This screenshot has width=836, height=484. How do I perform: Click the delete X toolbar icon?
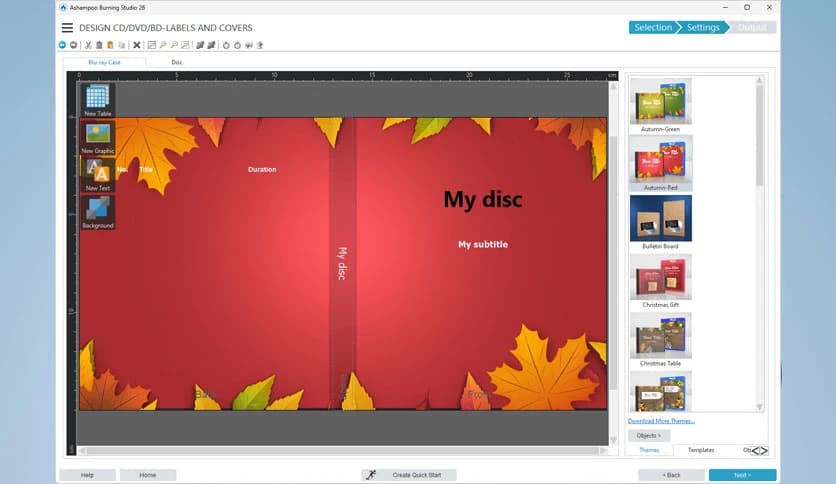pos(137,45)
